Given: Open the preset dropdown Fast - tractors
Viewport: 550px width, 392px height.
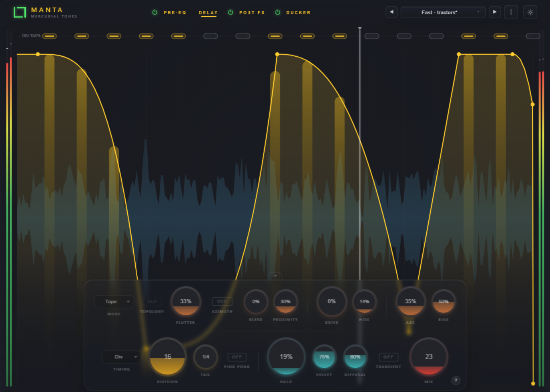Looking at the screenshot, I should tap(443, 12).
